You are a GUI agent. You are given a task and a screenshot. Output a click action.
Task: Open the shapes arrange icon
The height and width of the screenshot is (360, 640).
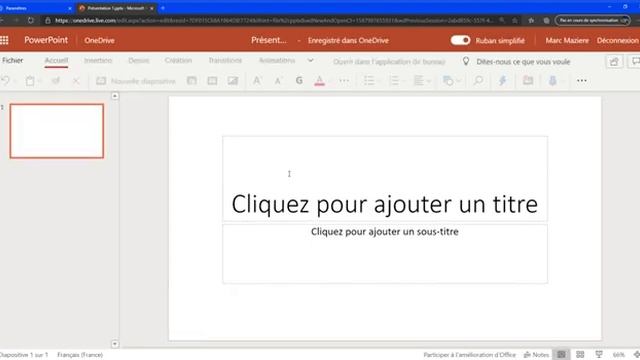point(448,81)
